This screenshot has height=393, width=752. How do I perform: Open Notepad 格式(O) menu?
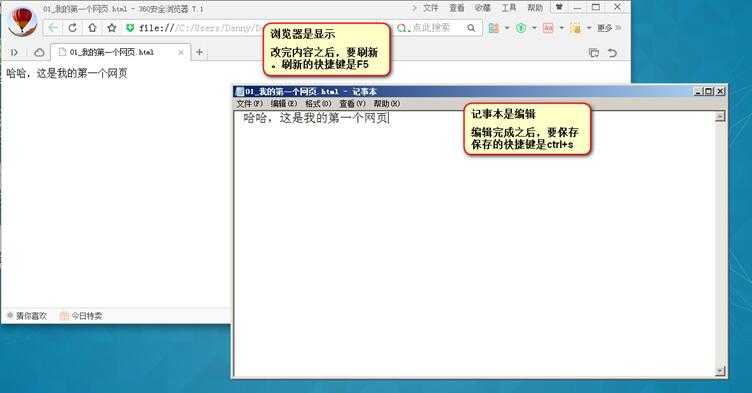click(x=318, y=104)
